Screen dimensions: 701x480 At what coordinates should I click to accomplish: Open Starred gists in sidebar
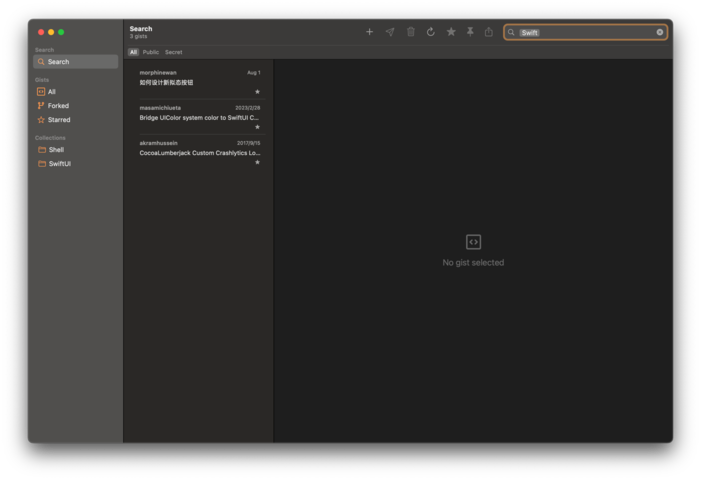76,120
